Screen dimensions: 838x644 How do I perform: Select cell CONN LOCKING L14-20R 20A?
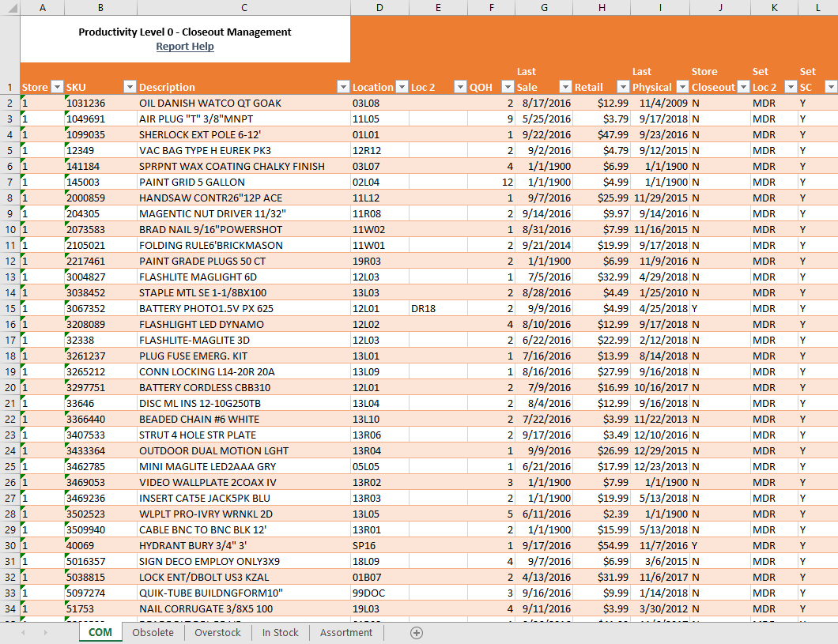(x=243, y=371)
